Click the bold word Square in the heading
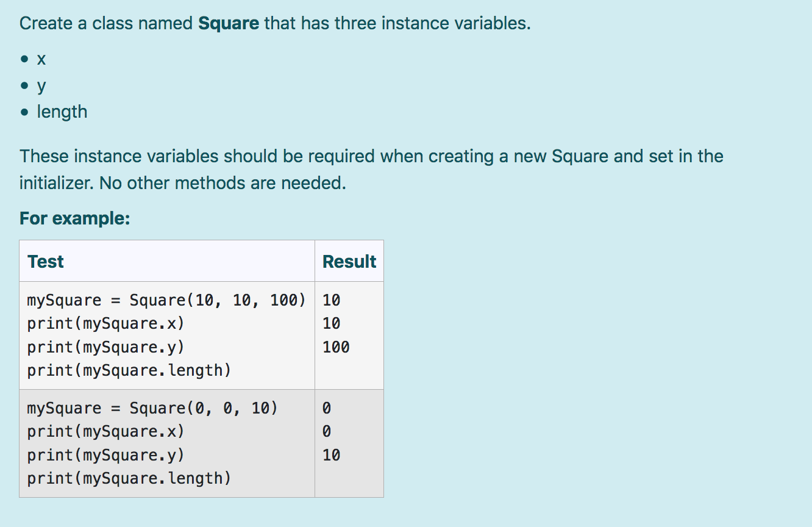Screen dimensions: 812x527 point(229,23)
